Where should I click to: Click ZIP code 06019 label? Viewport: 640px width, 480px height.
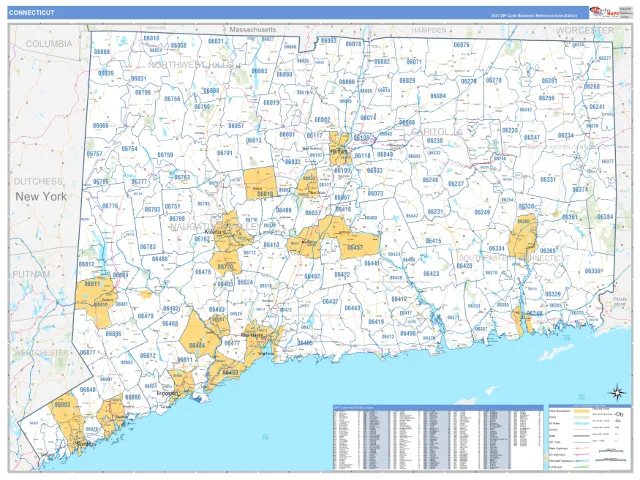click(271, 103)
